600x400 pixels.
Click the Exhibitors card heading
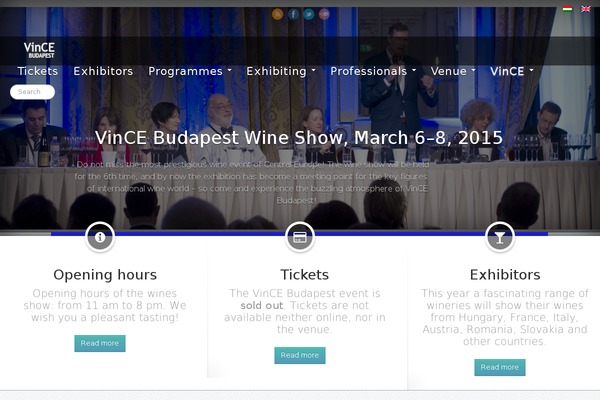(x=505, y=275)
